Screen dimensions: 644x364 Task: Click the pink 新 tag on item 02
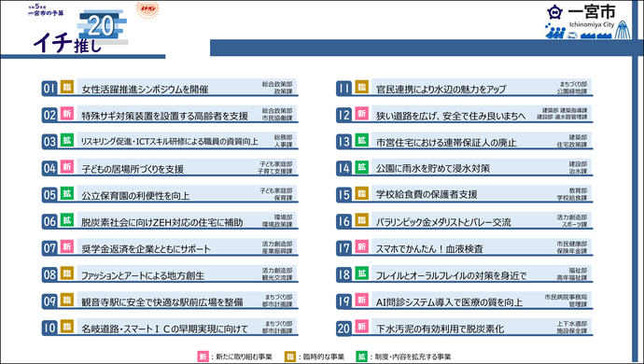(67, 113)
